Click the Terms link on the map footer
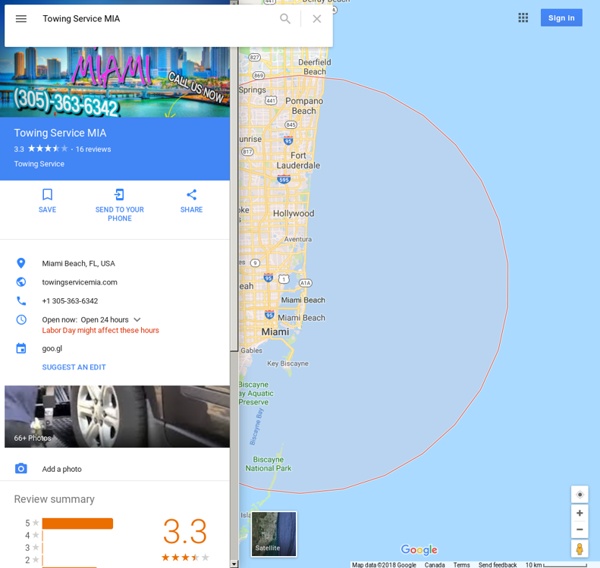The image size is (600, 568). click(x=461, y=565)
